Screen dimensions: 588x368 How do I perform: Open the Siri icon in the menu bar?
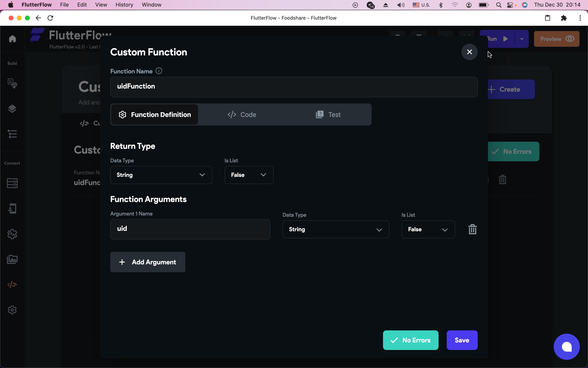coord(525,5)
